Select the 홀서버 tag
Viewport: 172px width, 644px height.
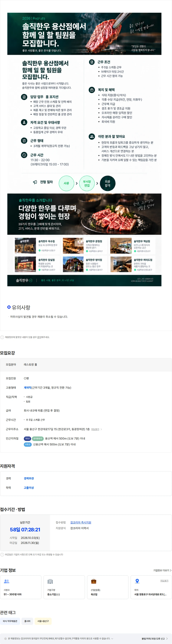coord(27,621)
